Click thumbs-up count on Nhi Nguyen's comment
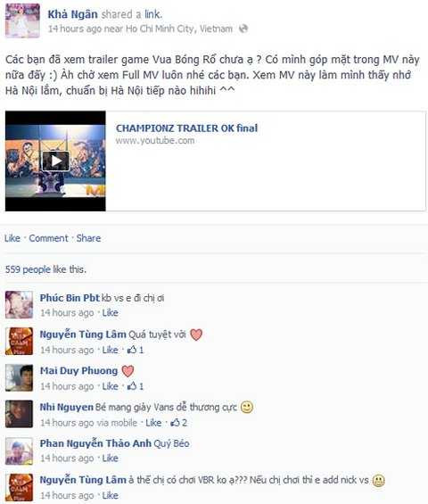 [179, 422]
